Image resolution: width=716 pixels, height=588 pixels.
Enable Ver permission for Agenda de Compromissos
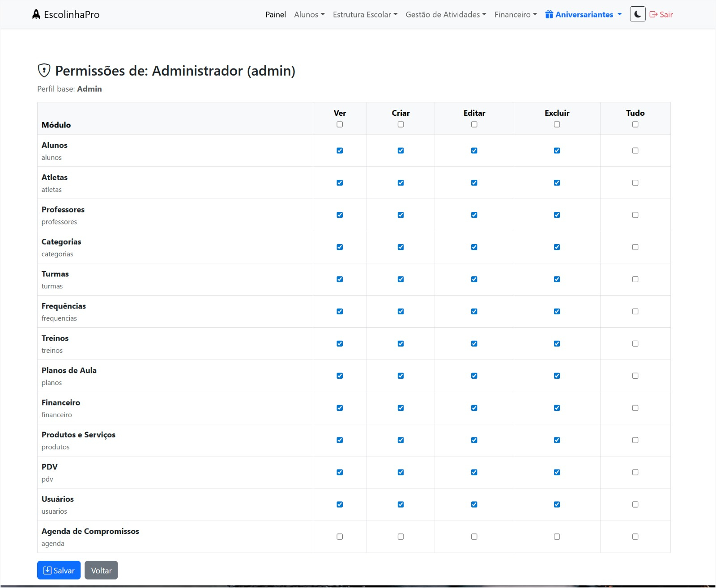pos(340,537)
